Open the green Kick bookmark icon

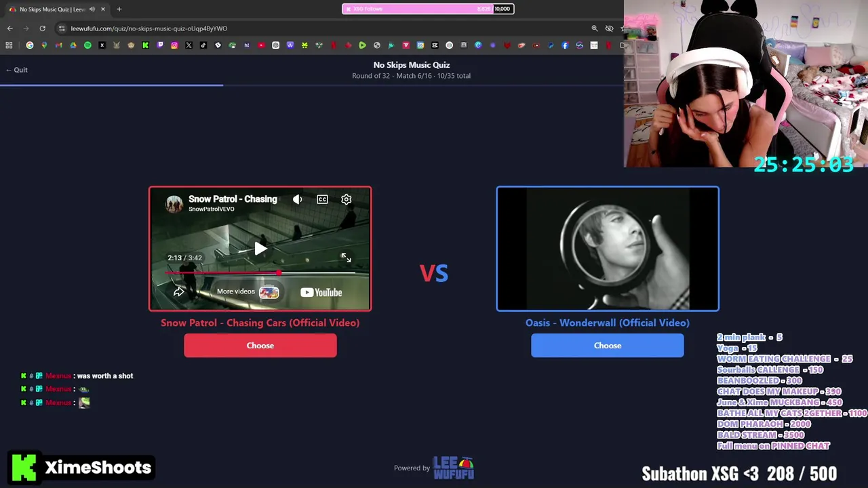coord(145,45)
